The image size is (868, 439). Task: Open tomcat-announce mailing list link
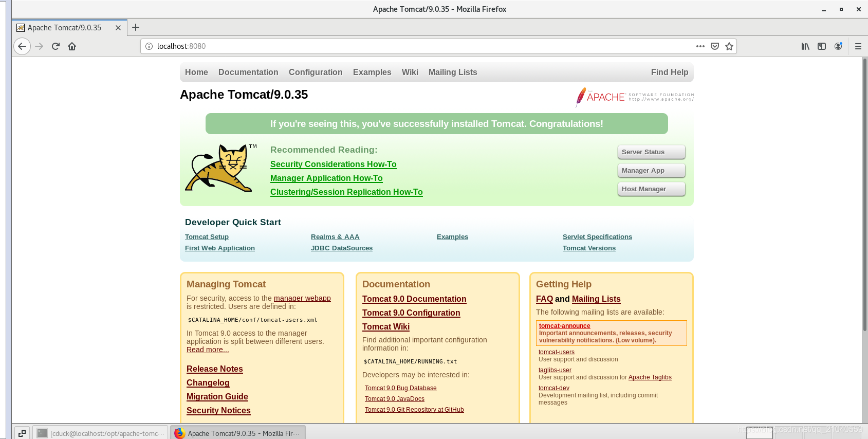[564, 326]
